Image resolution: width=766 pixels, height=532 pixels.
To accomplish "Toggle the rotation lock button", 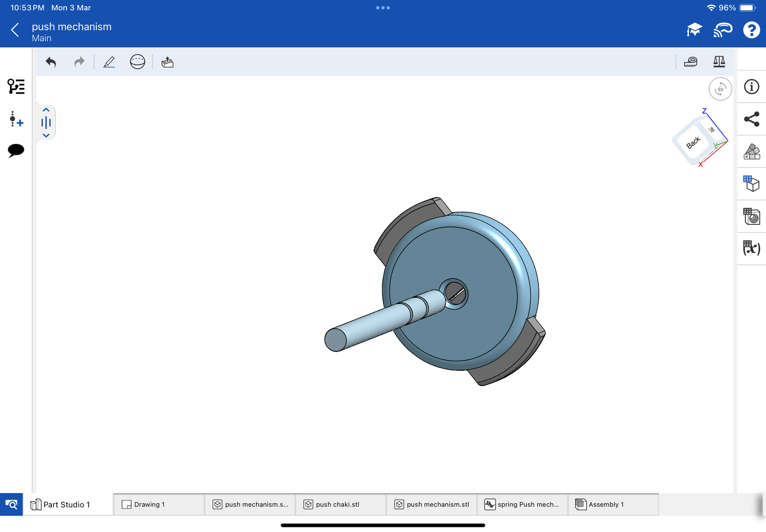I will point(720,89).
